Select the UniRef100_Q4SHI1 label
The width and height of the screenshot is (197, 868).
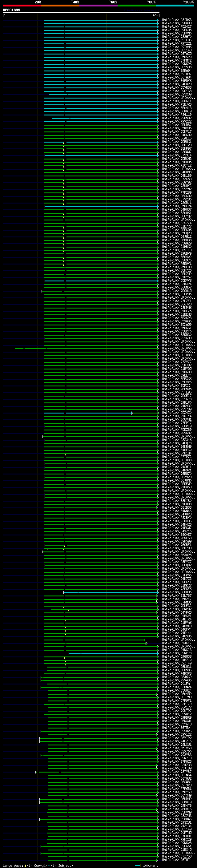click(177, 467)
